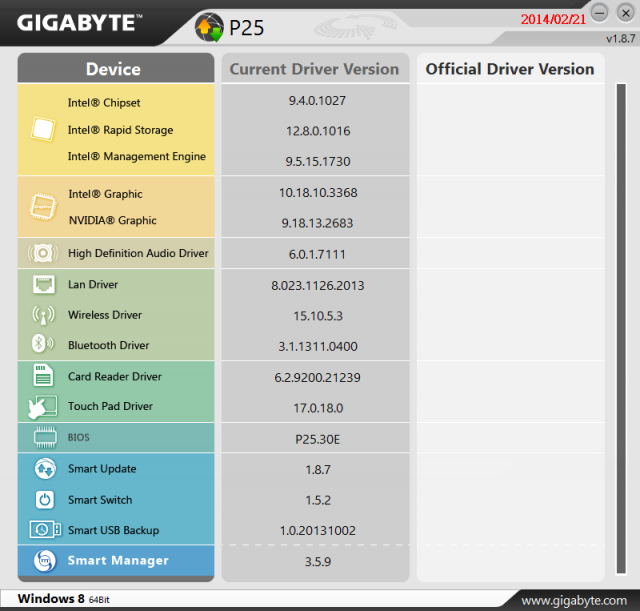Viewport: 640px width, 611px height.
Task: Select the Bluetooth Driver label
Action: 109,345
